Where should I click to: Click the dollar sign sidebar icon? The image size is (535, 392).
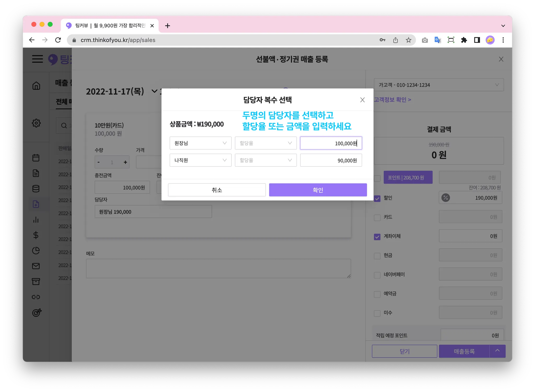(36, 235)
